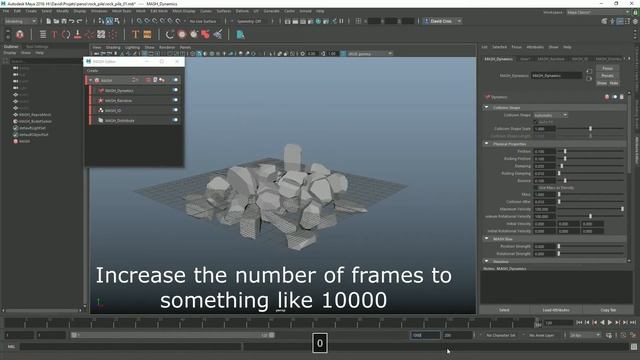Toggle MASH_ID node enable switch
The height and width of the screenshot is (360, 640).
(x=175, y=110)
